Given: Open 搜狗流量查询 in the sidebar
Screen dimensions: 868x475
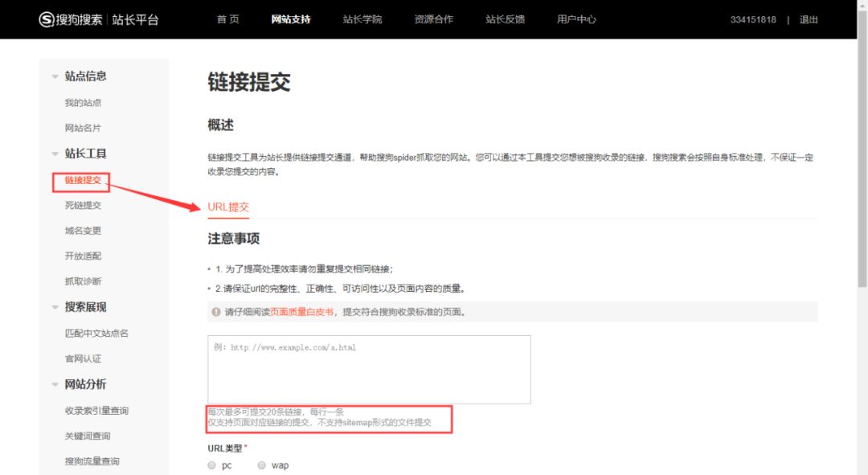Looking at the screenshot, I should [92, 461].
